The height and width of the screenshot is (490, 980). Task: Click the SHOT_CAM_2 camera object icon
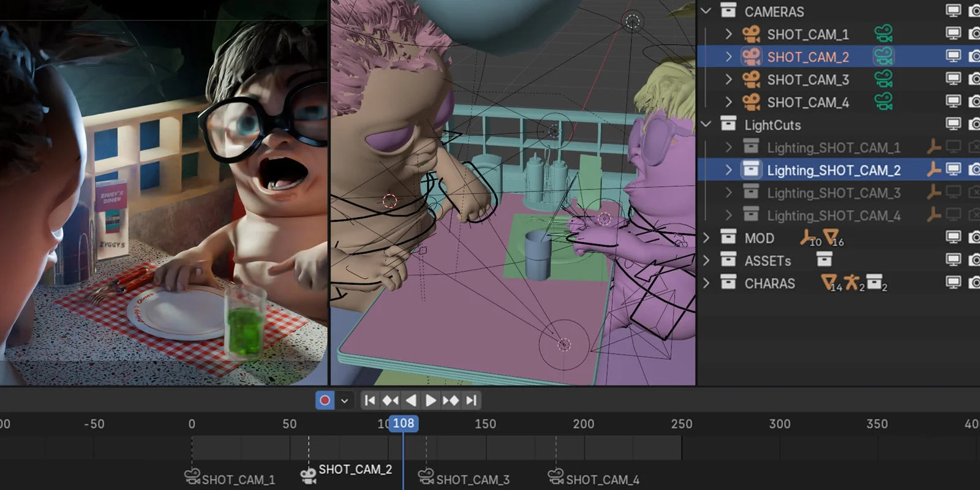point(751,57)
